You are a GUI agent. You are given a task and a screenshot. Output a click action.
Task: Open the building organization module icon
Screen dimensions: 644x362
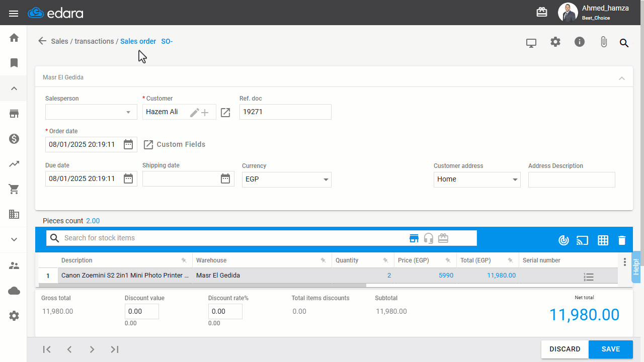point(14,214)
